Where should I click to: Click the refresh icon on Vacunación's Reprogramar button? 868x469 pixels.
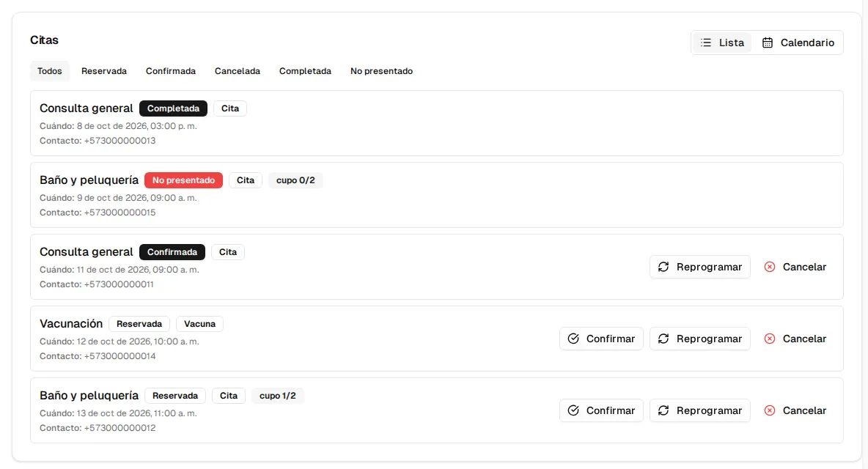[x=663, y=339]
